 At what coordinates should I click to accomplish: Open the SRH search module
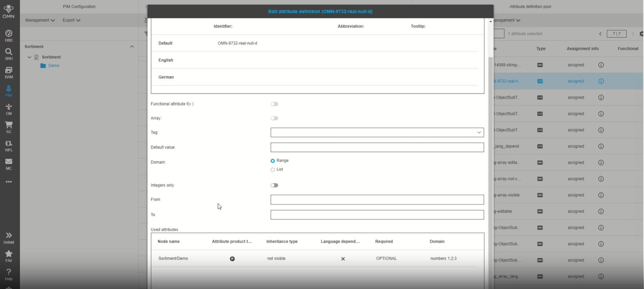click(x=9, y=54)
